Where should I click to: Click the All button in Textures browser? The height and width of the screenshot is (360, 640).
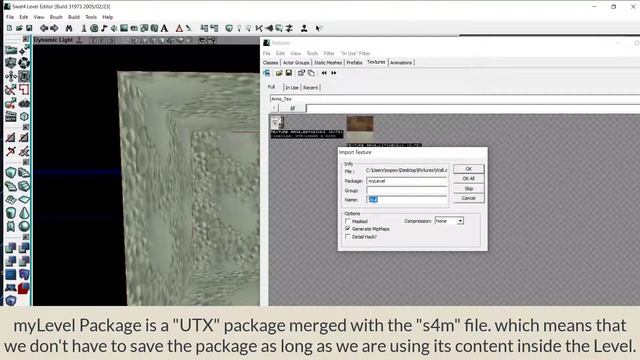click(292, 108)
